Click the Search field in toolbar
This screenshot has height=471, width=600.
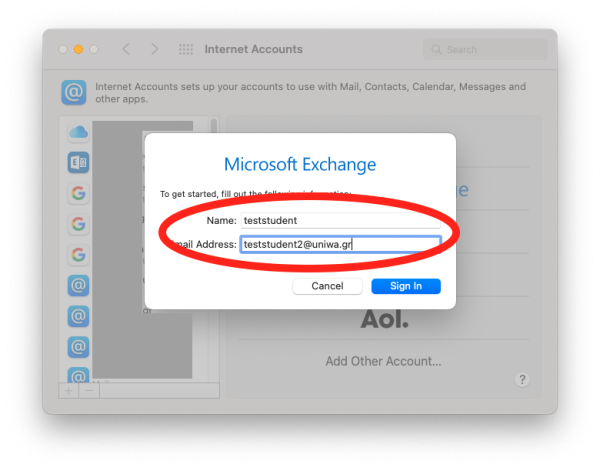pos(485,49)
